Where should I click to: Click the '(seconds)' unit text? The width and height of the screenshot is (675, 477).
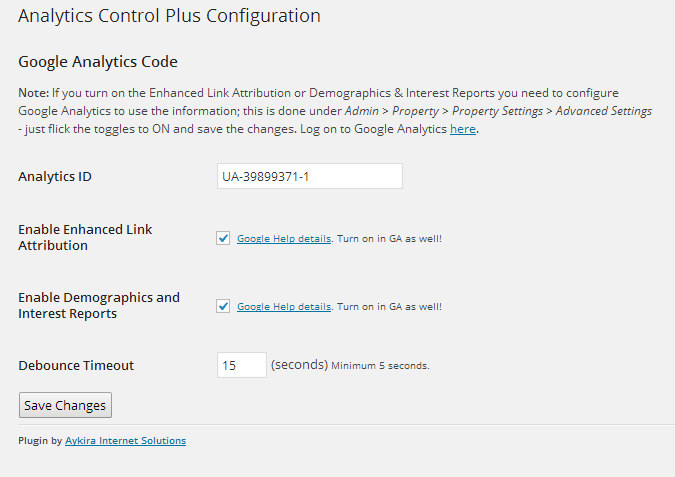[x=299, y=365]
